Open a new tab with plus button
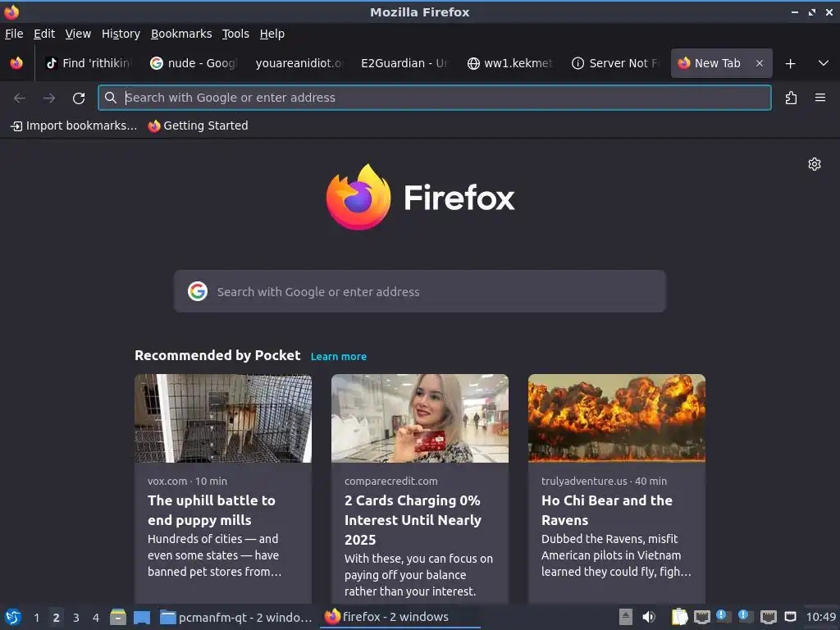This screenshot has width=840, height=630. [790, 64]
